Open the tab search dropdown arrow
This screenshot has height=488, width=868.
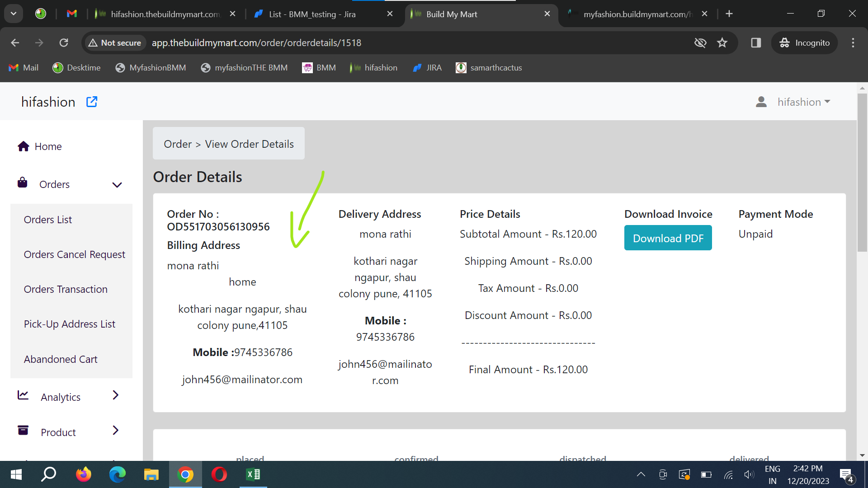point(14,14)
